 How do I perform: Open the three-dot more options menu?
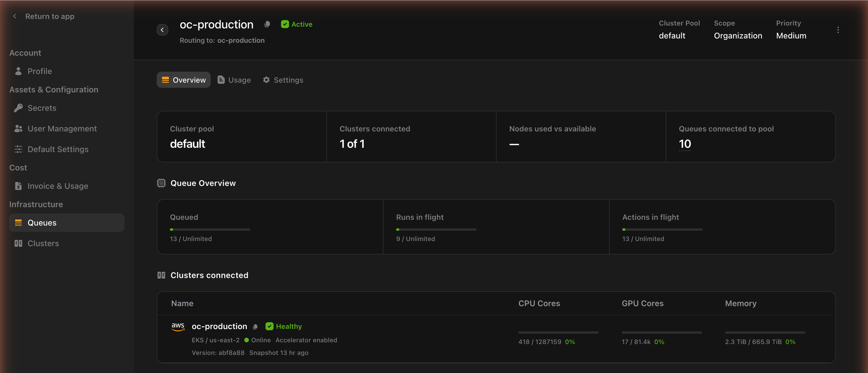[x=838, y=30]
